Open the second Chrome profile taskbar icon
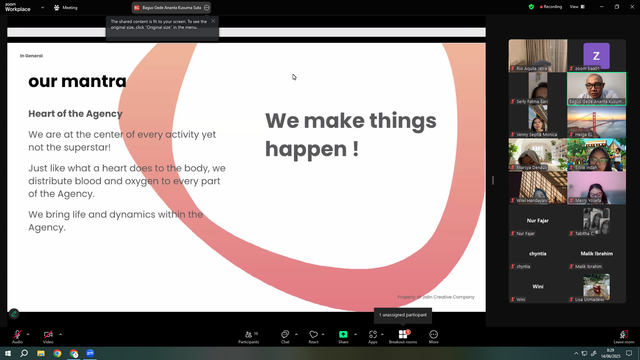The height and width of the screenshot is (360, 640). (x=74, y=353)
